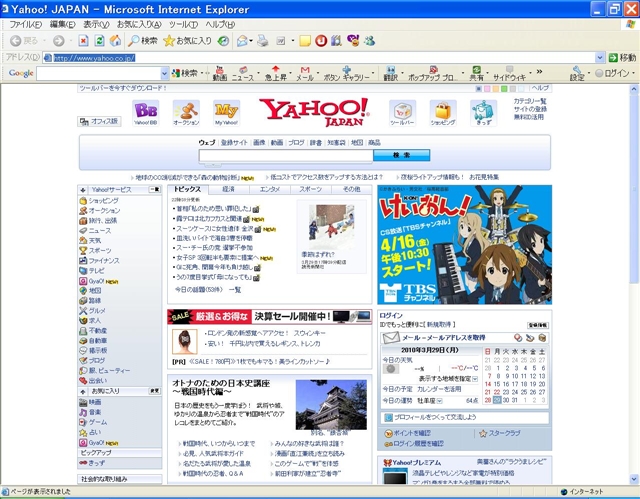The width and height of the screenshot is (640, 499).
Task: Click the pink theme color swatch
Action: pyautogui.click(x=487, y=89)
